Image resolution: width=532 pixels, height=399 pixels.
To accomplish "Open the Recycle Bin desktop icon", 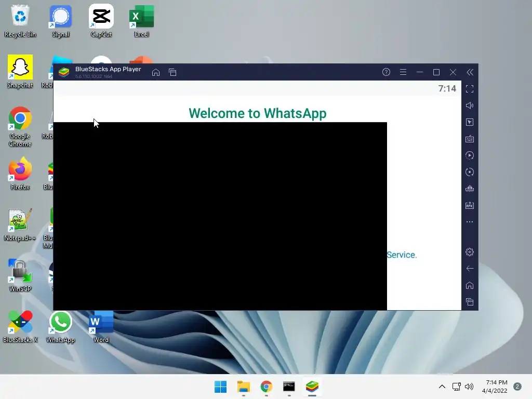I will point(20,21).
